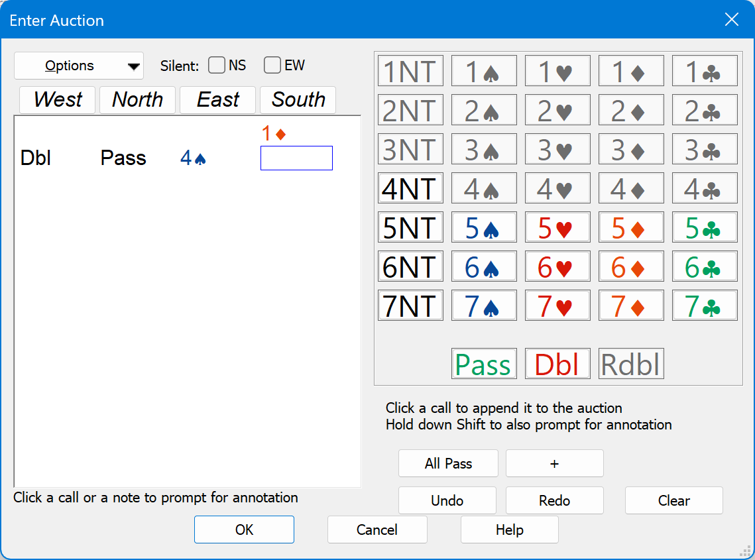
Task: Select the 6♠ bid
Action: pyautogui.click(x=484, y=266)
